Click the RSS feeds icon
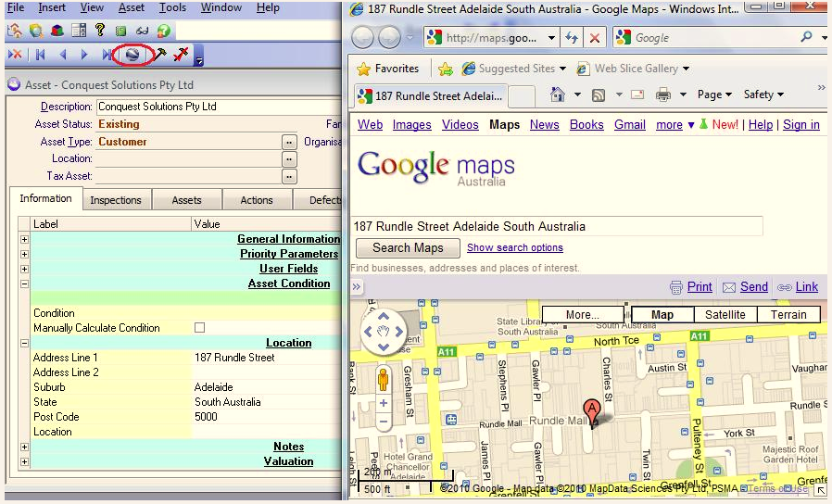 point(599,95)
